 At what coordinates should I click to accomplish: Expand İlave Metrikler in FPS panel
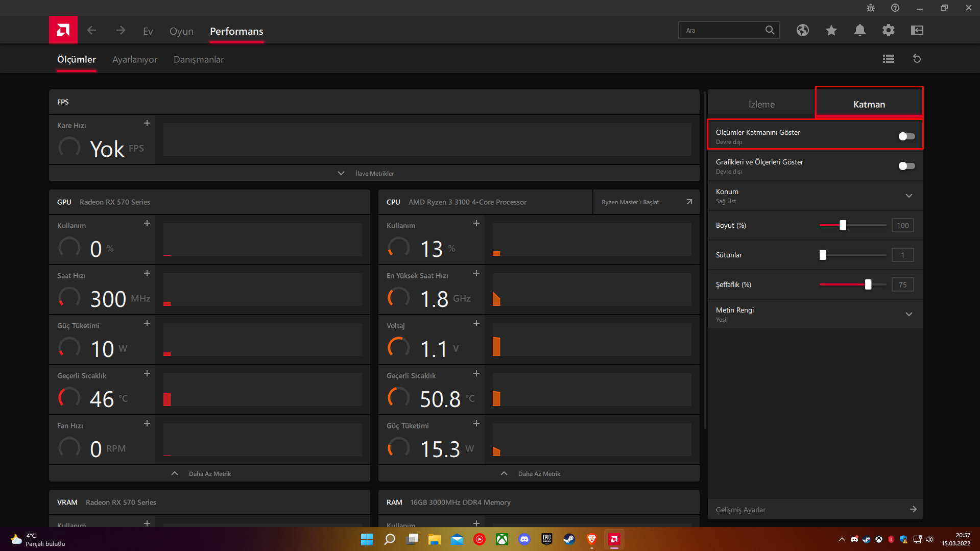point(374,173)
